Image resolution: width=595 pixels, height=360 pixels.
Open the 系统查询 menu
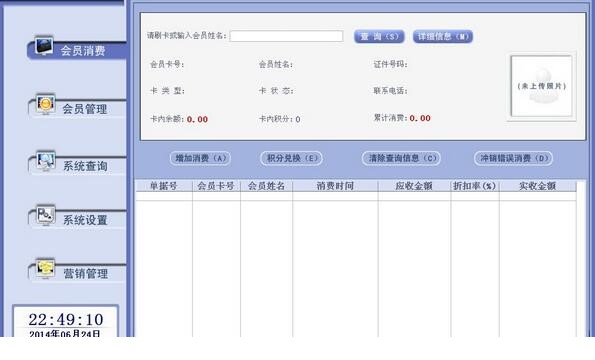coord(77,166)
